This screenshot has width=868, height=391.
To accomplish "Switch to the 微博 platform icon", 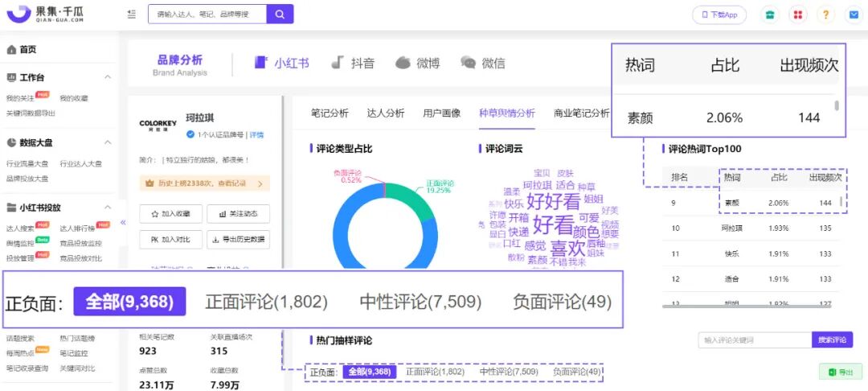I will point(403,63).
